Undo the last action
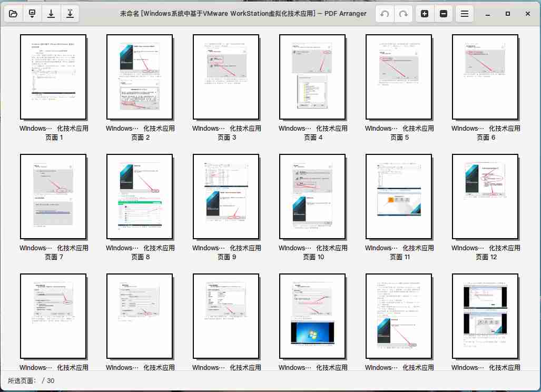The width and height of the screenshot is (541, 392). (384, 13)
